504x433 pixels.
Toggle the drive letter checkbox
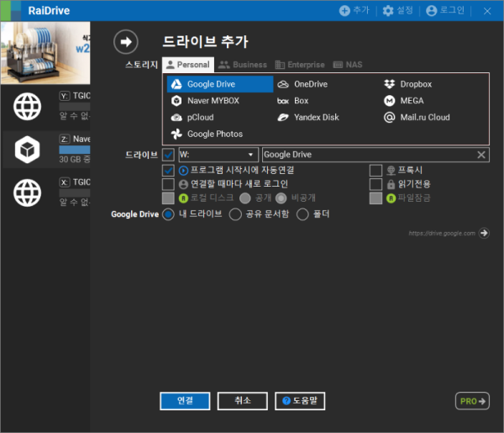click(x=168, y=155)
